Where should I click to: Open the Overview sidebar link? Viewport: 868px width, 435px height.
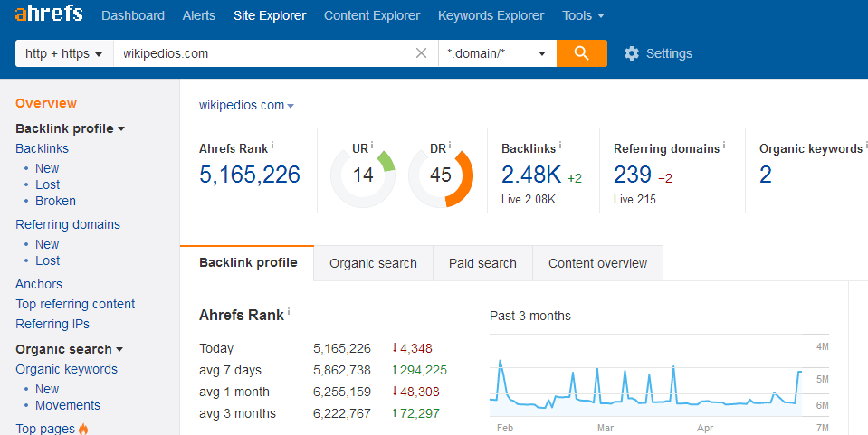click(x=46, y=103)
